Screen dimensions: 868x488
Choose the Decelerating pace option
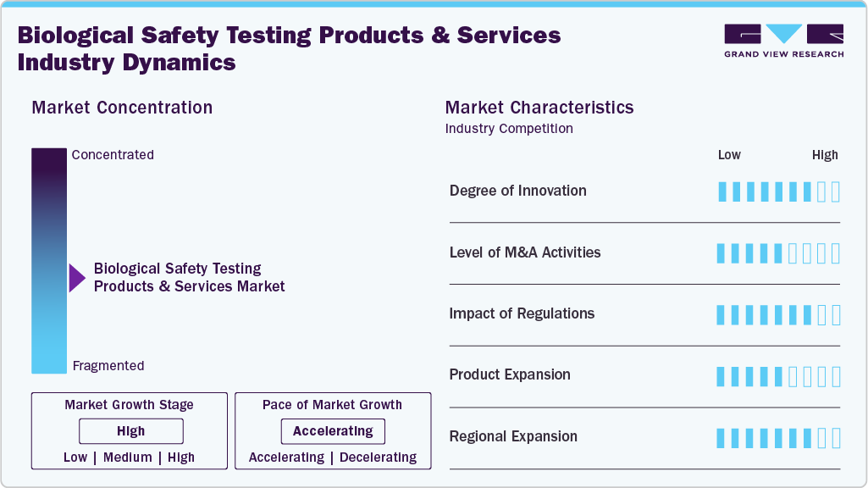click(x=378, y=457)
